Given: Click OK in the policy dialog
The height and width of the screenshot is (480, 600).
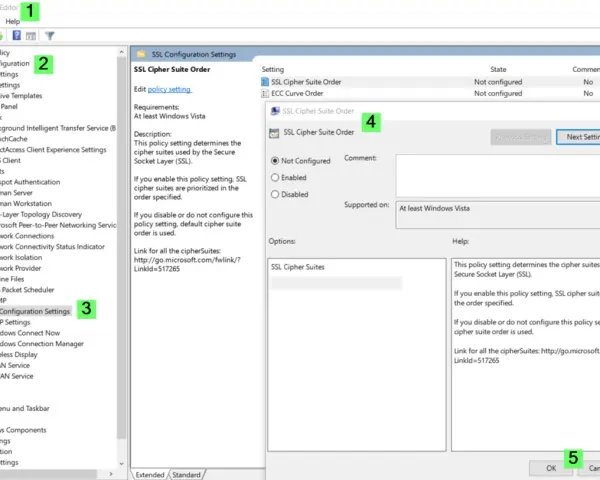Looking at the screenshot, I should 551,468.
